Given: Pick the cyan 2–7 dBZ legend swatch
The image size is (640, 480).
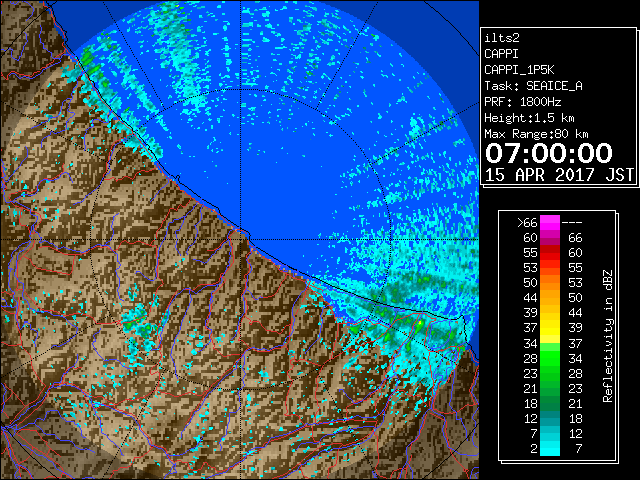Looking at the screenshot, I should pos(550,448).
